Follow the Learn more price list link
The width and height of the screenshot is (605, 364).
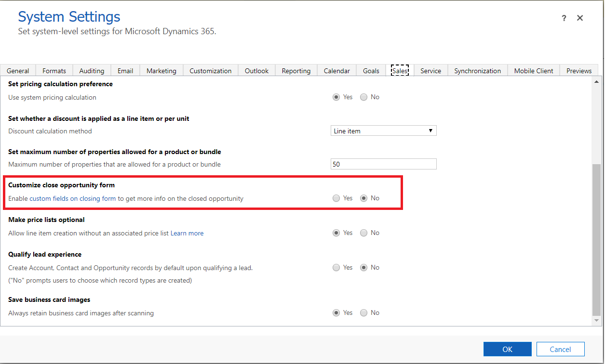(187, 233)
